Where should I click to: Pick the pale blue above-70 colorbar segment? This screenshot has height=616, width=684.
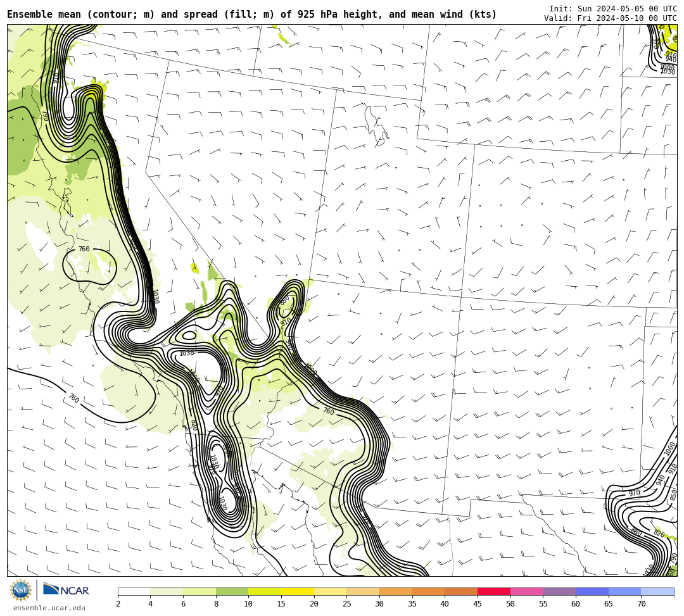click(657, 591)
